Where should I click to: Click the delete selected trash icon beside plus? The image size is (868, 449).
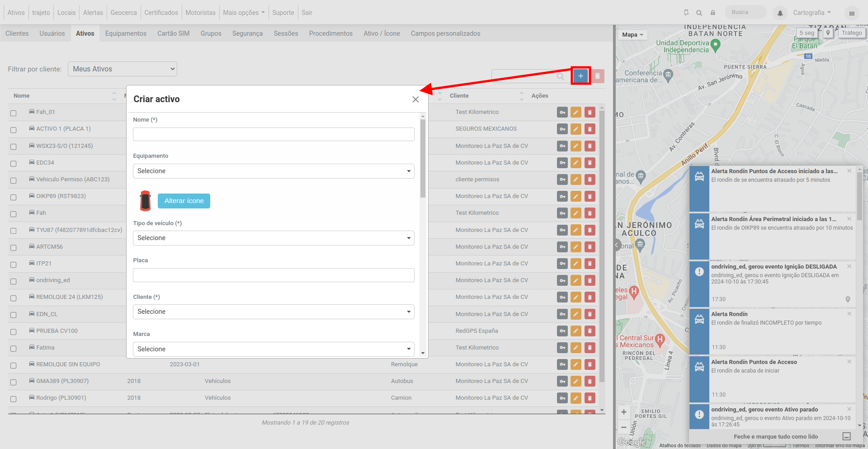pos(597,76)
